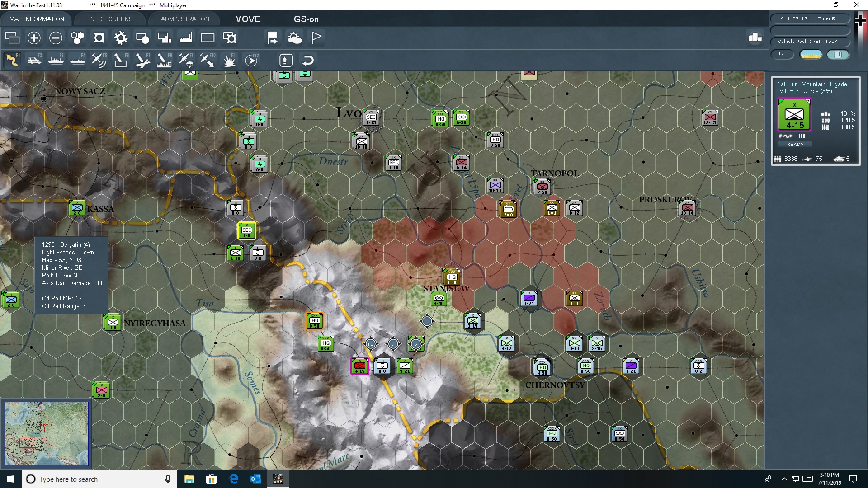The width and height of the screenshot is (868, 488).
Task: Select the F9 air drop mission mode
Action: click(x=185, y=60)
